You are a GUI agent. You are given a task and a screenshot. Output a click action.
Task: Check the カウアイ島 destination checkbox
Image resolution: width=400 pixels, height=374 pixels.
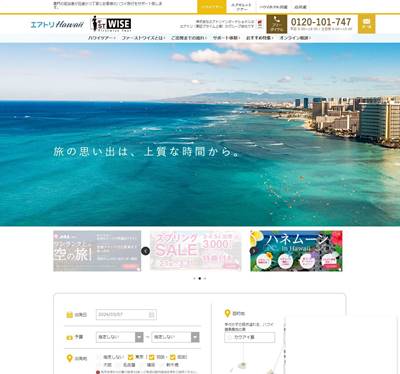[229, 337]
